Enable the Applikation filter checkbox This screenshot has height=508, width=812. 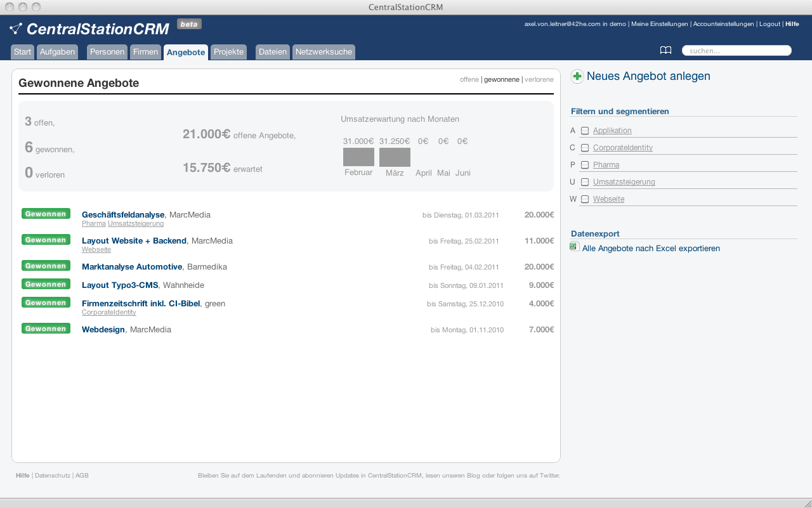click(585, 131)
